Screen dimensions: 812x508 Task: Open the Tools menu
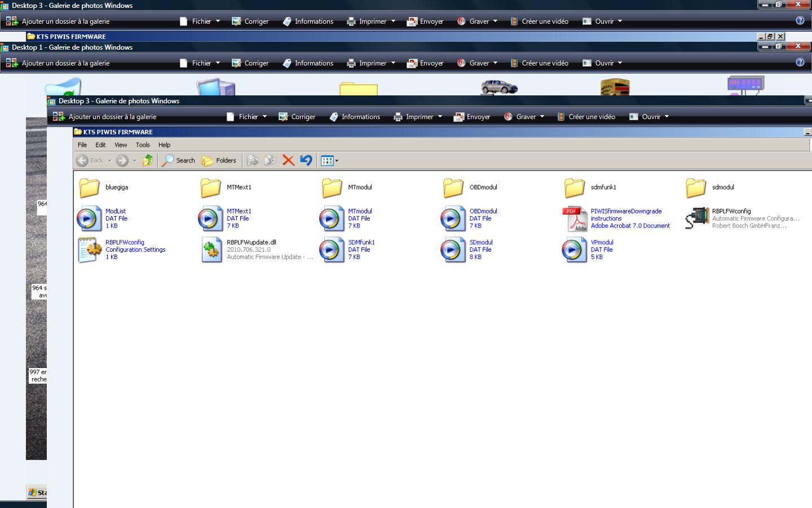click(x=143, y=145)
